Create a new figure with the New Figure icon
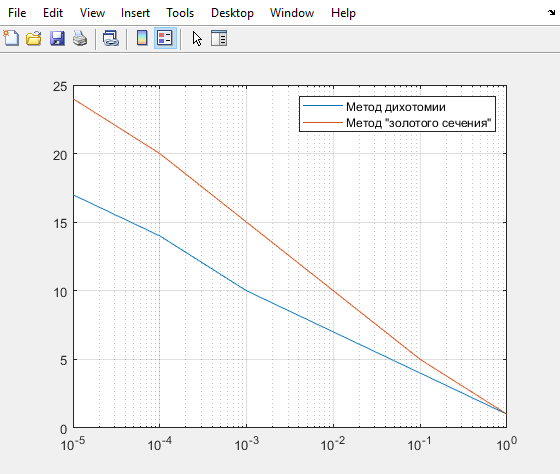The width and height of the screenshot is (560, 474). 11,38
